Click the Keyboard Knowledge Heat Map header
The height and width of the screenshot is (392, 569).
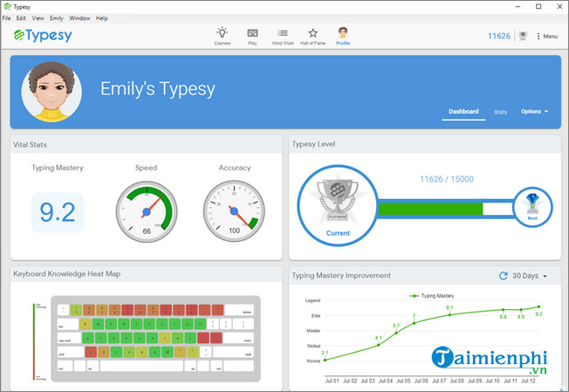[x=147, y=274]
